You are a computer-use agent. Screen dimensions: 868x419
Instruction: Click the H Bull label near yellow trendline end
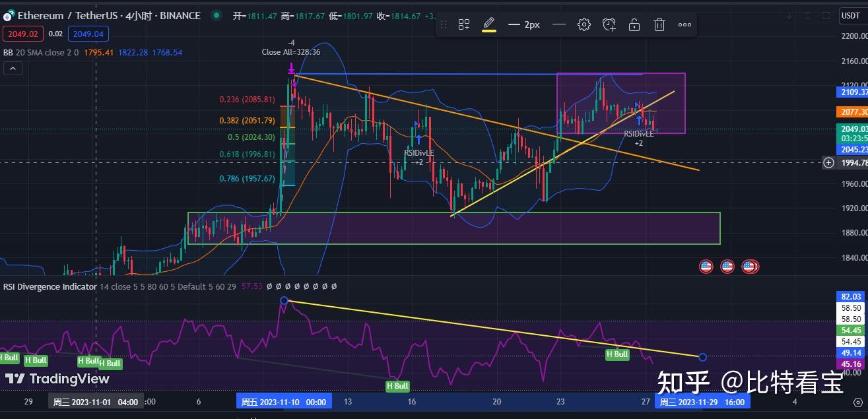[617, 354]
